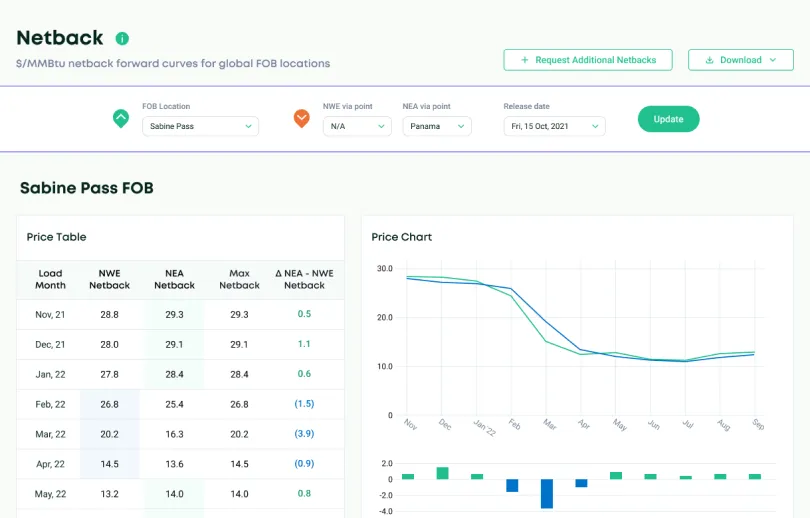Click the download arrow icon
810x518 pixels.
click(709, 60)
